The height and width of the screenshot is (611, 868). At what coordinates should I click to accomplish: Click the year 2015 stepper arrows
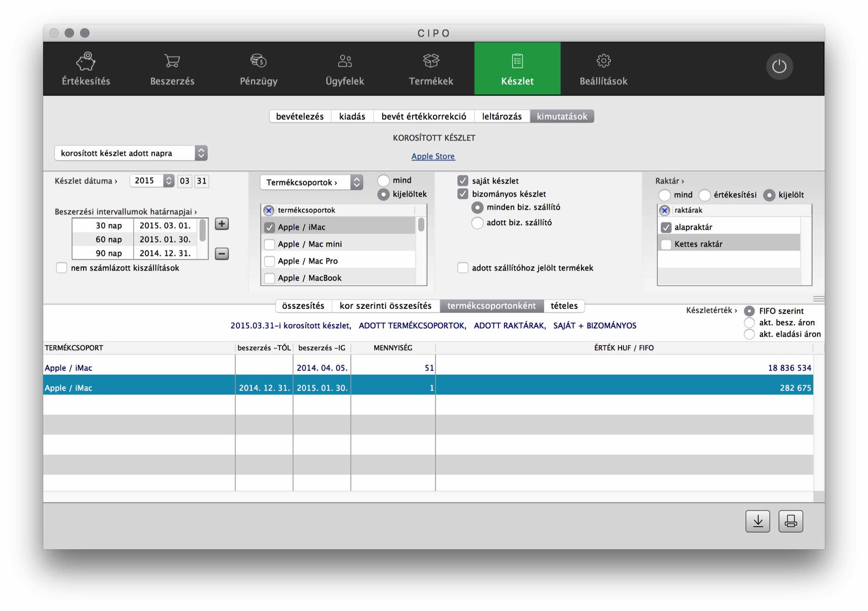pyautogui.click(x=168, y=181)
